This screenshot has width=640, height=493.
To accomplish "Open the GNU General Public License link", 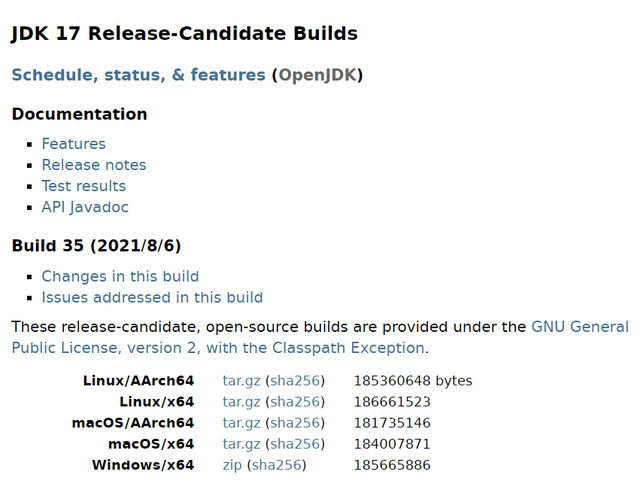I will (x=580, y=327).
